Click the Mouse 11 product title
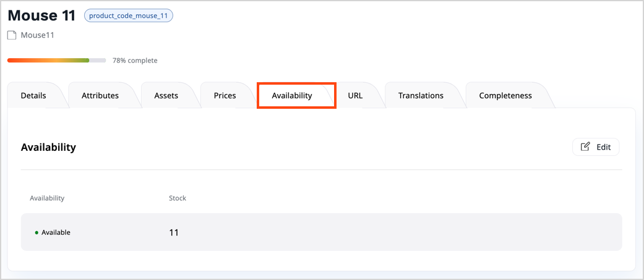Viewport: 644px width, 280px height. click(x=41, y=15)
